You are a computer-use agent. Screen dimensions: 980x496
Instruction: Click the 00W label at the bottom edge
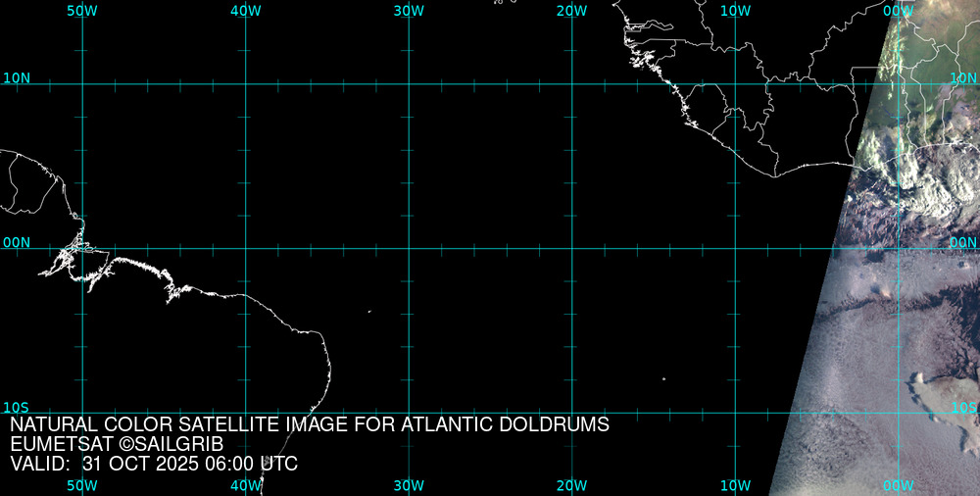click(x=898, y=485)
